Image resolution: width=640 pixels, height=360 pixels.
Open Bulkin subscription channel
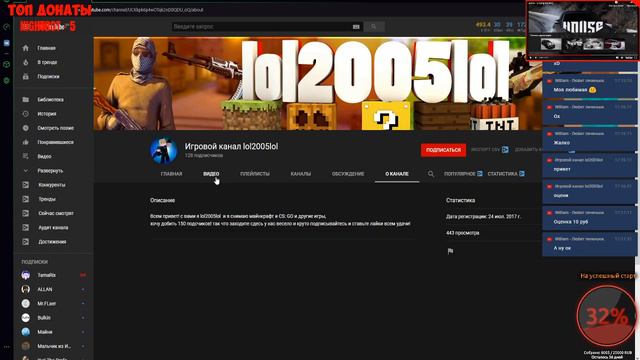44,318
